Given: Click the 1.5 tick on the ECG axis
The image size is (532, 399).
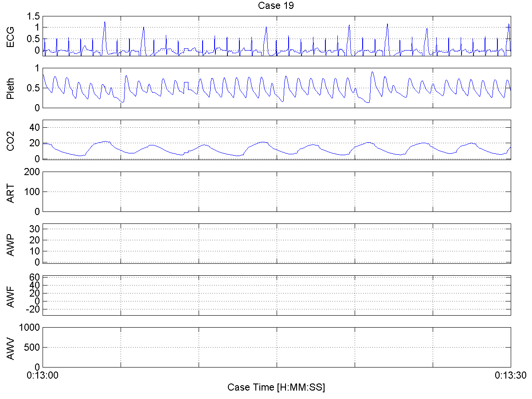Looking at the screenshot, I should coord(34,16).
